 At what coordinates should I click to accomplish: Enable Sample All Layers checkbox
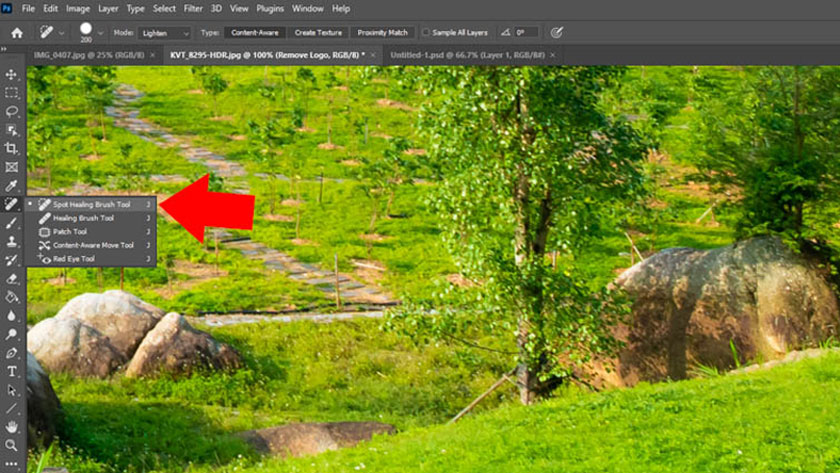pyautogui.click(x=426, y=32)
